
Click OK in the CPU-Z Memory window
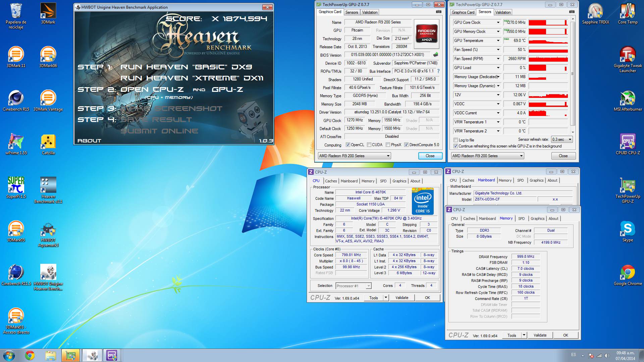[x=566, y=335]
